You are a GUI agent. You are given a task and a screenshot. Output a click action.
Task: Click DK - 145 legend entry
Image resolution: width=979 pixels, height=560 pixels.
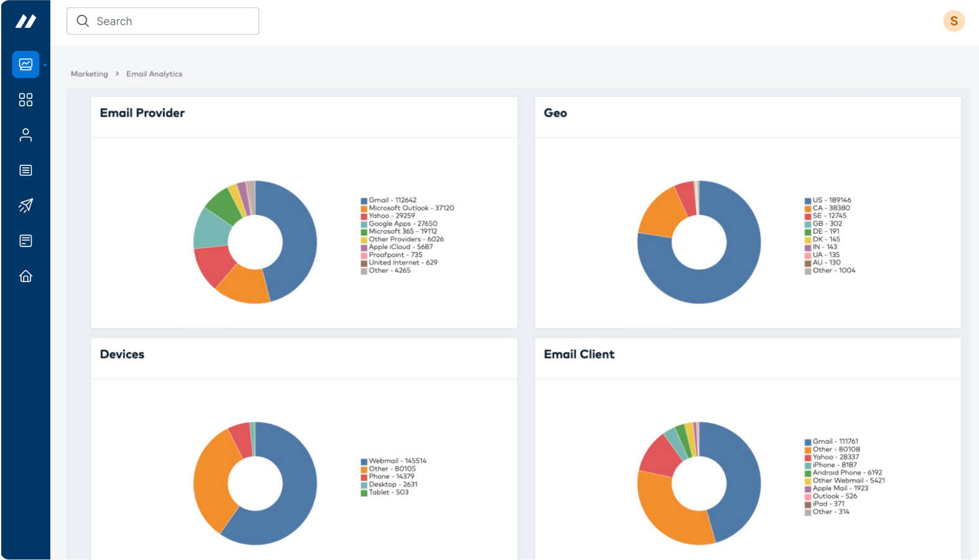point(822,239)
